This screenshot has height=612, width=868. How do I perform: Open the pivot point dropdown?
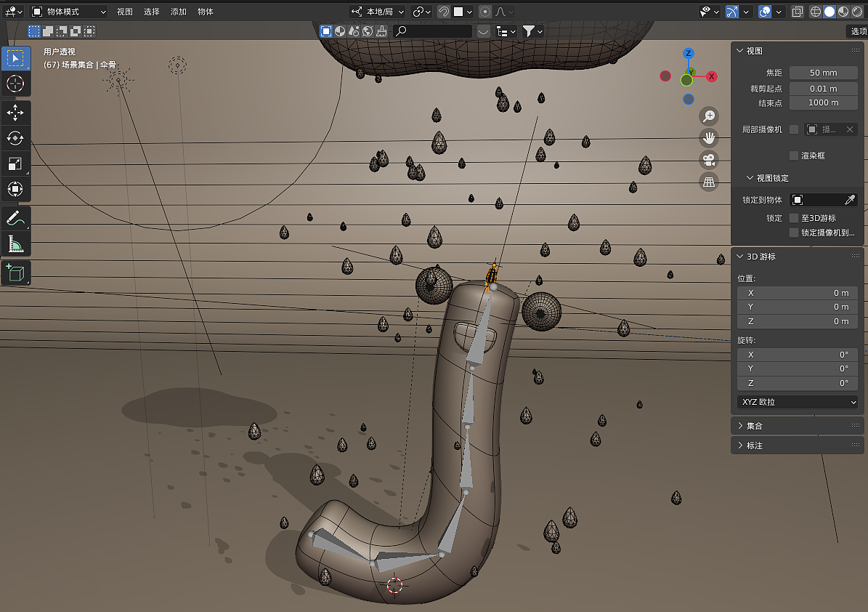[x=421, y=12]
